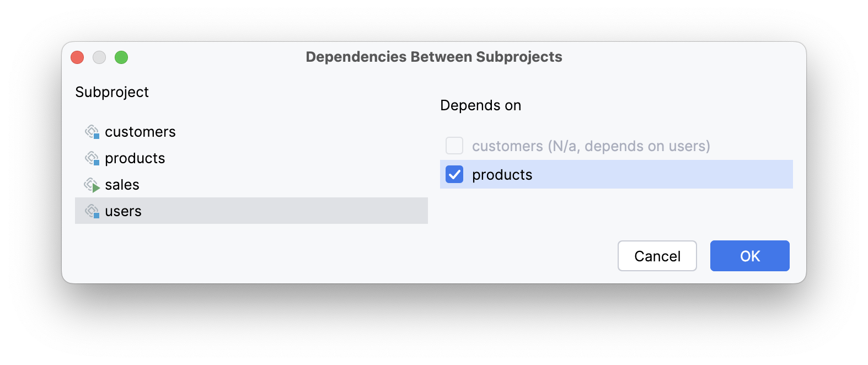The height and width of the screenshot is (365, 868).
Task: Click the grayed customers dependency row label
Action: [591, 146]
